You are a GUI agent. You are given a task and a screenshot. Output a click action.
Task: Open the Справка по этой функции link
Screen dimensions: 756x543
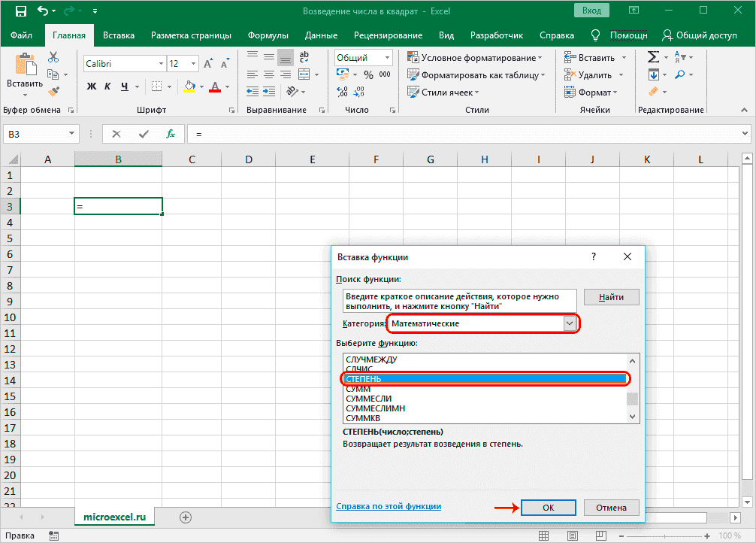pyautogui.click(x=389, y=507)
